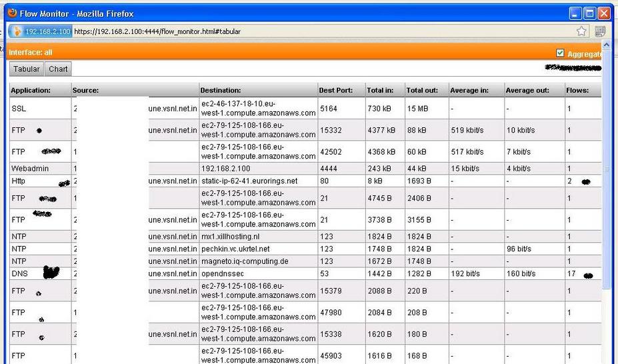The height and width of the screenshot is (364, 618).
Task: Select the SSL application row
Action: coord(19,108)
